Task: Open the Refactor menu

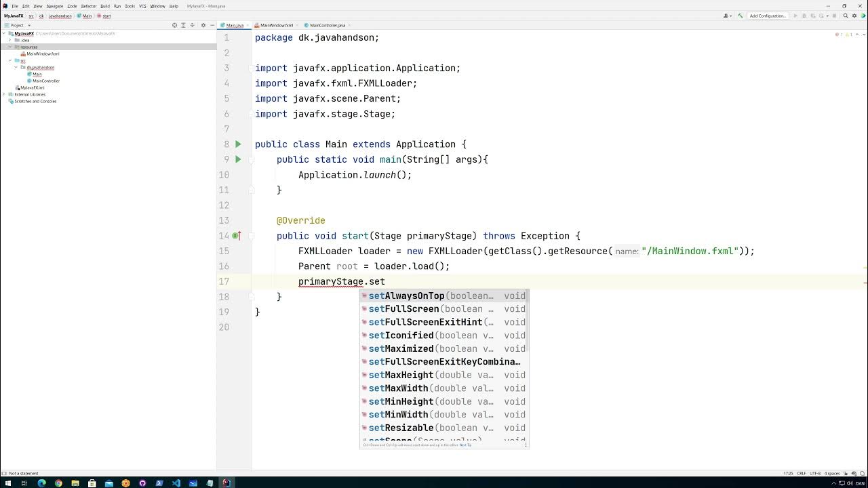Action: [89, 6]
